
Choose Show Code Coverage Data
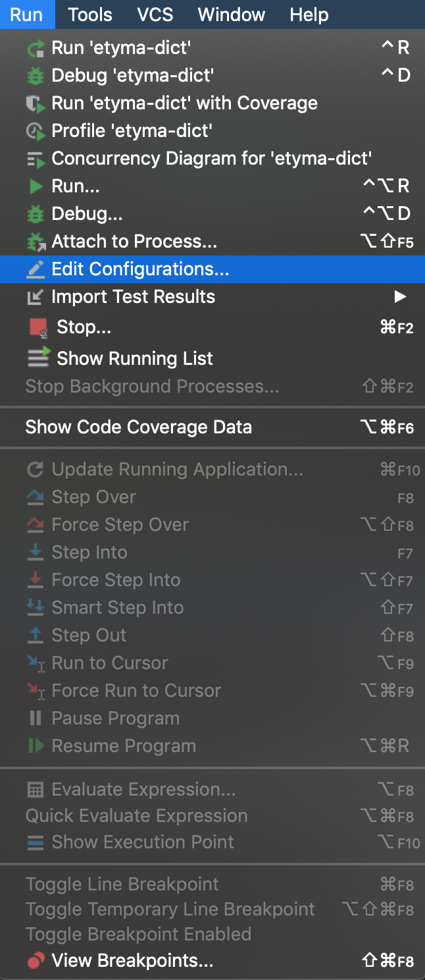(x=138, y=427)
